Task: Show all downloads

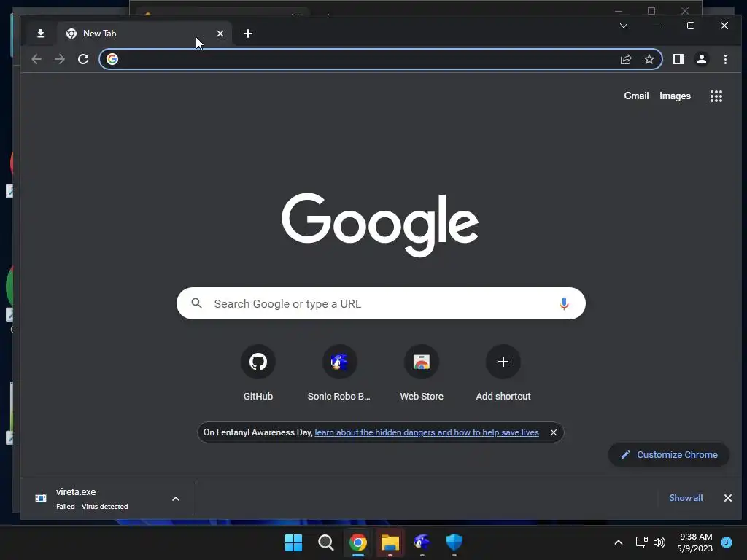Action: click(686, 497)
